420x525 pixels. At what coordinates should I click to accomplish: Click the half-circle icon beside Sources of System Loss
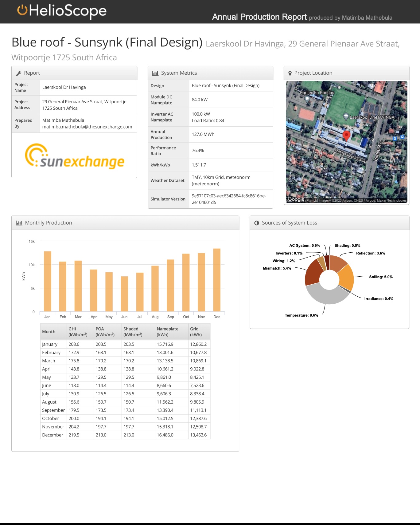257,223
